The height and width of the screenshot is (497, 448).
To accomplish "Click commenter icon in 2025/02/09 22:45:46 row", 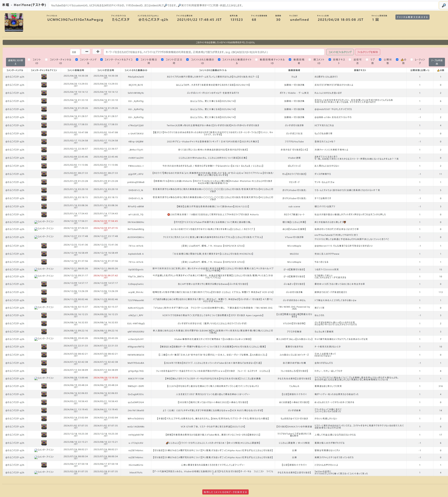I will coord(44,158).
